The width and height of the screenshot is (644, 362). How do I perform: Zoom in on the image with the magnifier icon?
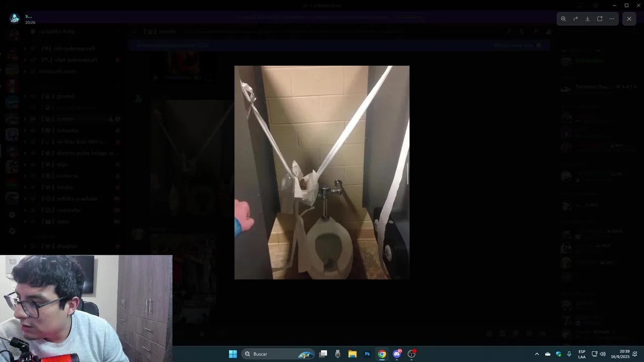click(563, 19)
